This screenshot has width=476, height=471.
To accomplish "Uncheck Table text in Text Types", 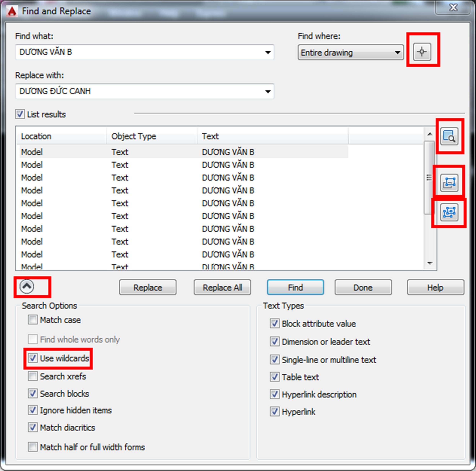I will tap(275, 377).
